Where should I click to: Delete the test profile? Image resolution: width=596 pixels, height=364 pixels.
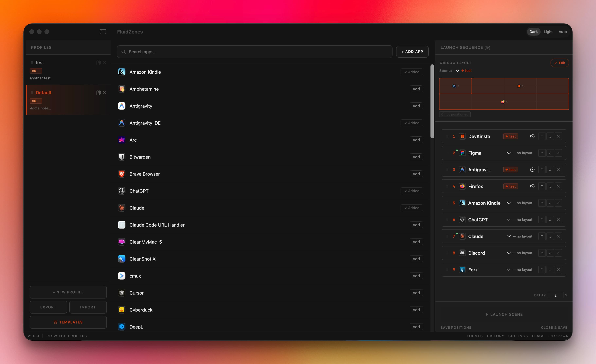(105, 63)
